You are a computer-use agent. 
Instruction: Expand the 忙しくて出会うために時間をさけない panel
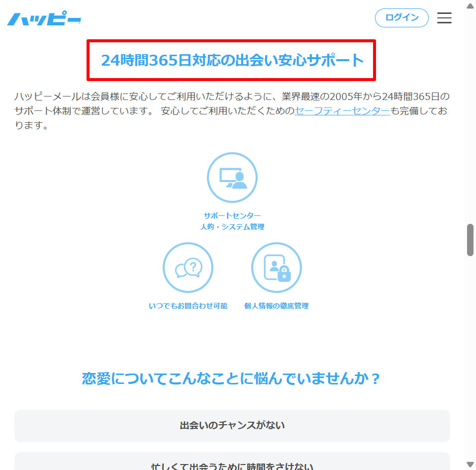click(x=232, y=465)
